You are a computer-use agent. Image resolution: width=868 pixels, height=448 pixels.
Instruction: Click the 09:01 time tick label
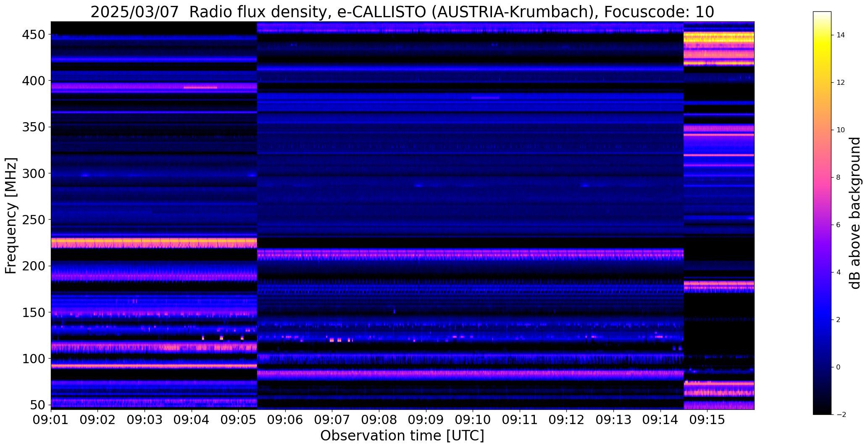(x=51, y=419)
